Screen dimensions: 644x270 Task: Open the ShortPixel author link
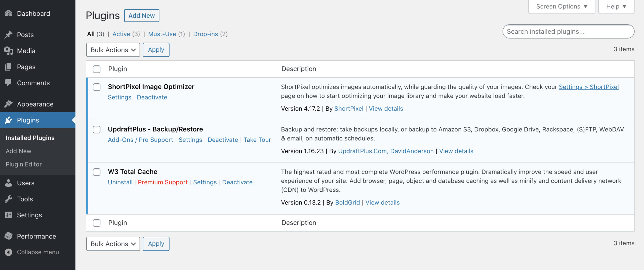tap(349, 109)
